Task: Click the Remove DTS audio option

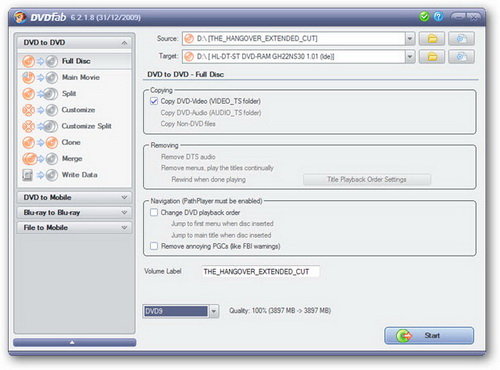Action: pyautogui.click(x=188, y=157)
